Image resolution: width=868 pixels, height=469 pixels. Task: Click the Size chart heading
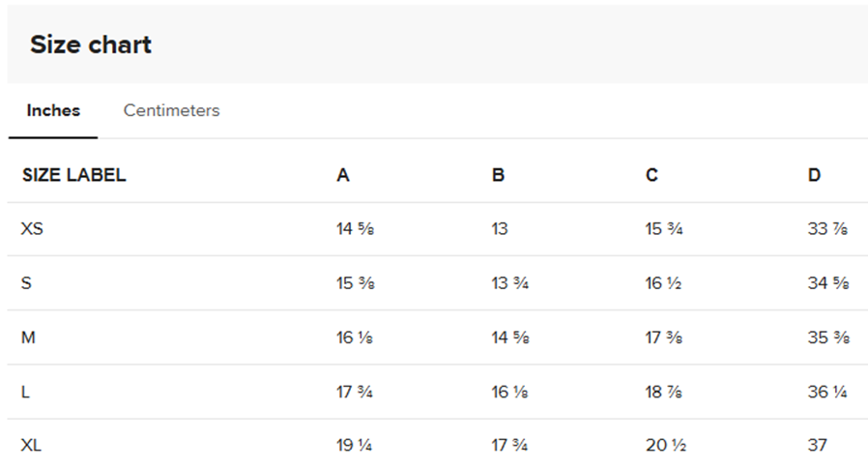coord(90,44)
